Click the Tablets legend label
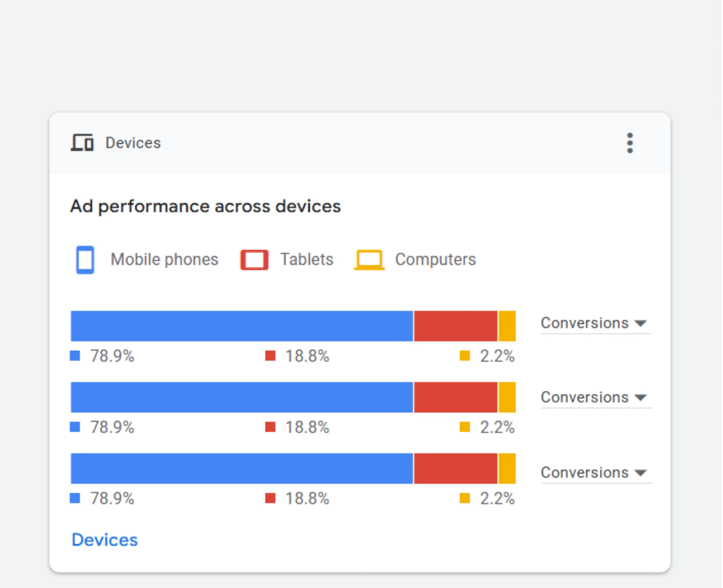 pos(307,260)
